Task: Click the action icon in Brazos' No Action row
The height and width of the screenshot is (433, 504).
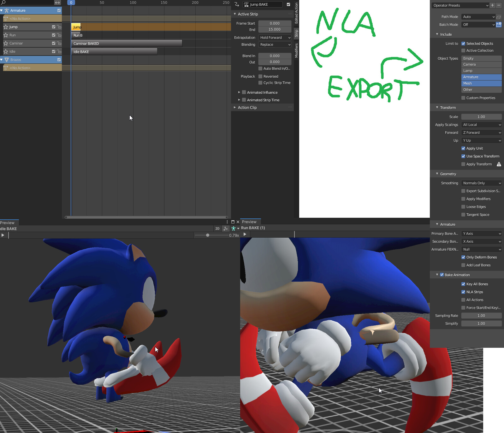Action: coord(6,68)
